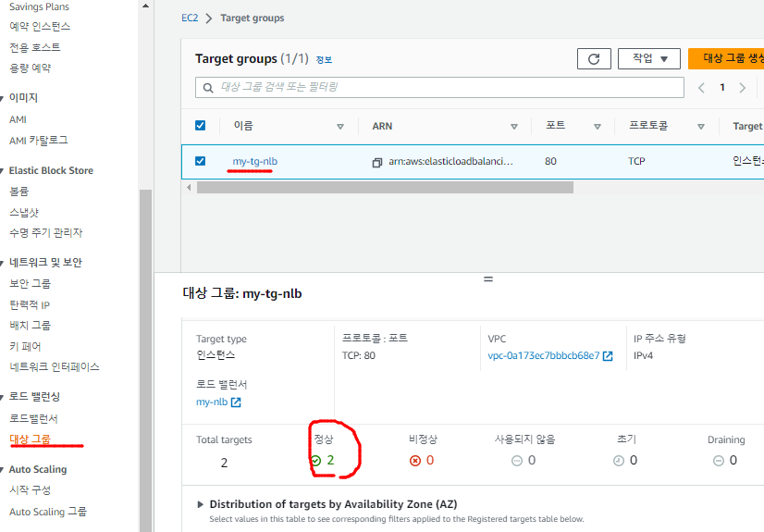Click the horizontal scroll left arrow
The height and width of the screenshot is (532, 764).
(189, 188)
